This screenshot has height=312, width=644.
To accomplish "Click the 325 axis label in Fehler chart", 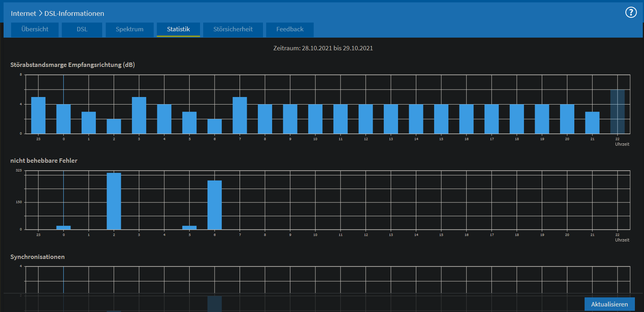I will coord(19,170).
